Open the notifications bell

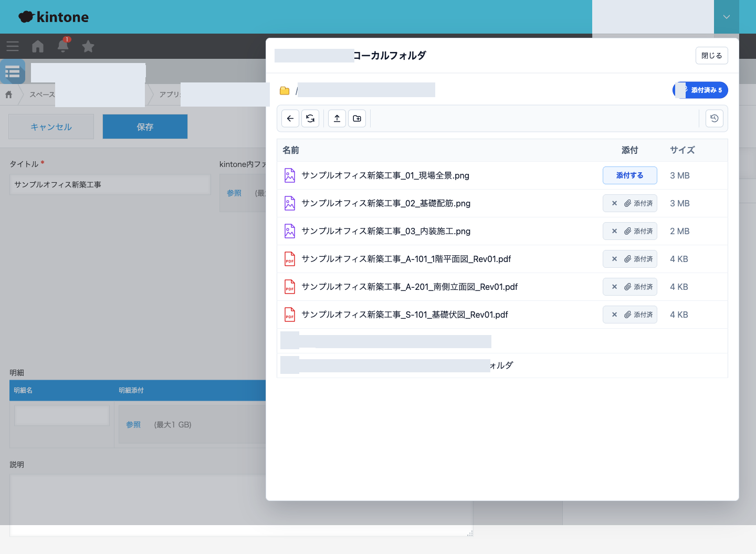(x=63, y=46)
